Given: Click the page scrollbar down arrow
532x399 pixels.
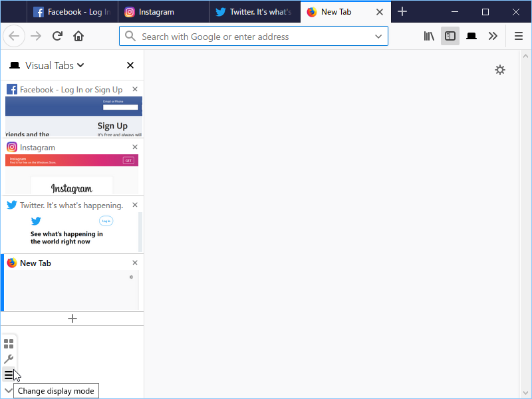Looking at the screenshot, I should tap(525, 393).
